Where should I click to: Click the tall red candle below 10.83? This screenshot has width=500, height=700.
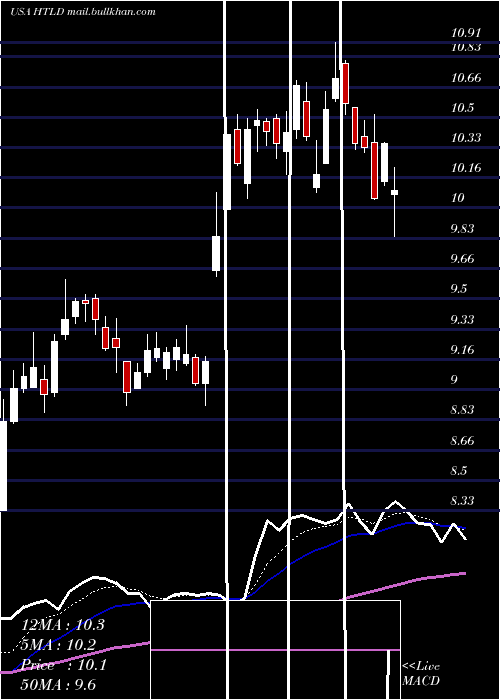(x=345, y=86)
